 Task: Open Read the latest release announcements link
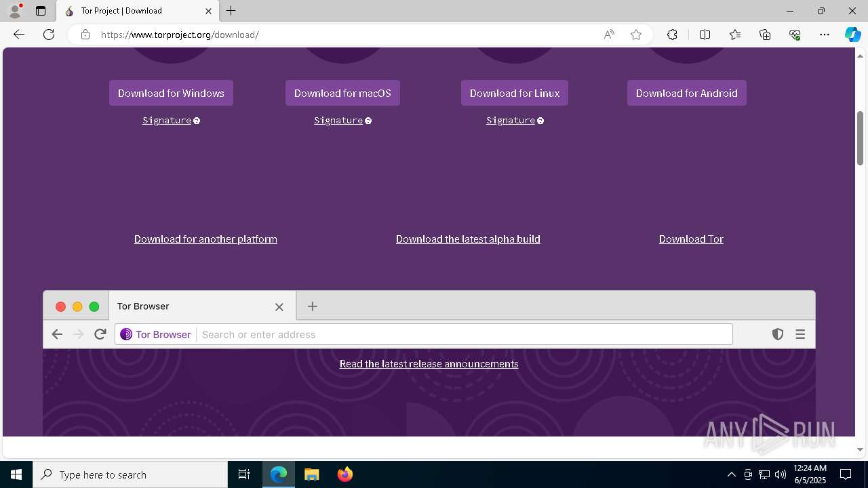pos(429,364)
